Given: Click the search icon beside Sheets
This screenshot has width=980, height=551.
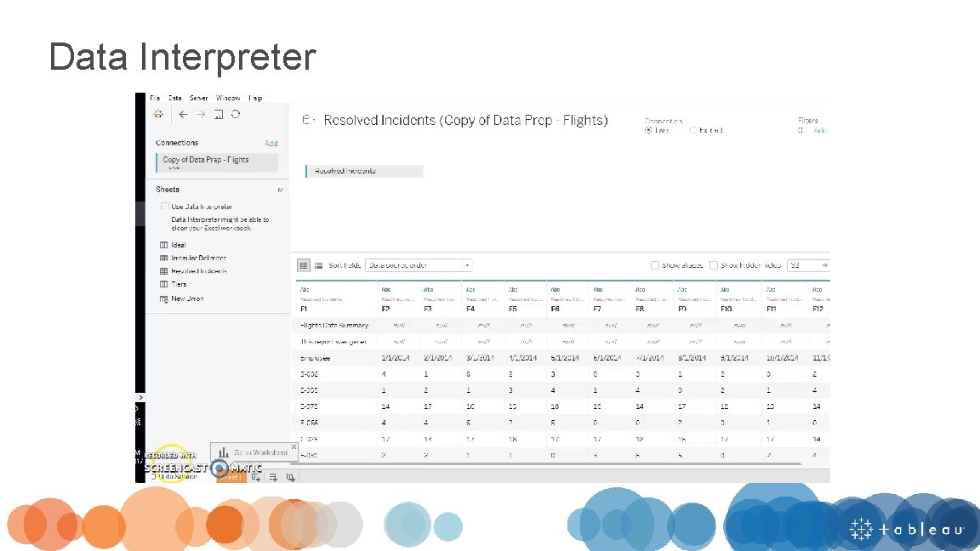Looking at the screenshot, I should 280,190.
